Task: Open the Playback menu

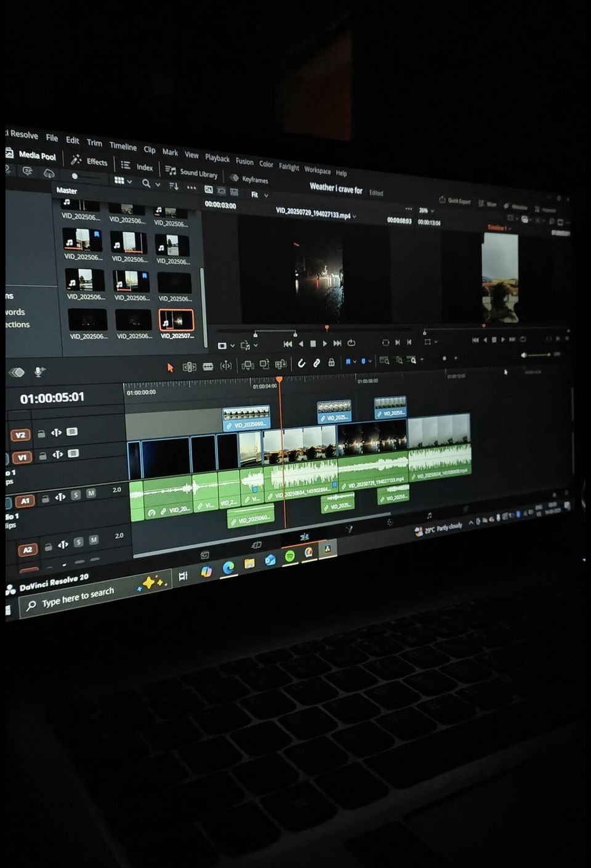Action: tap(217, 158)
